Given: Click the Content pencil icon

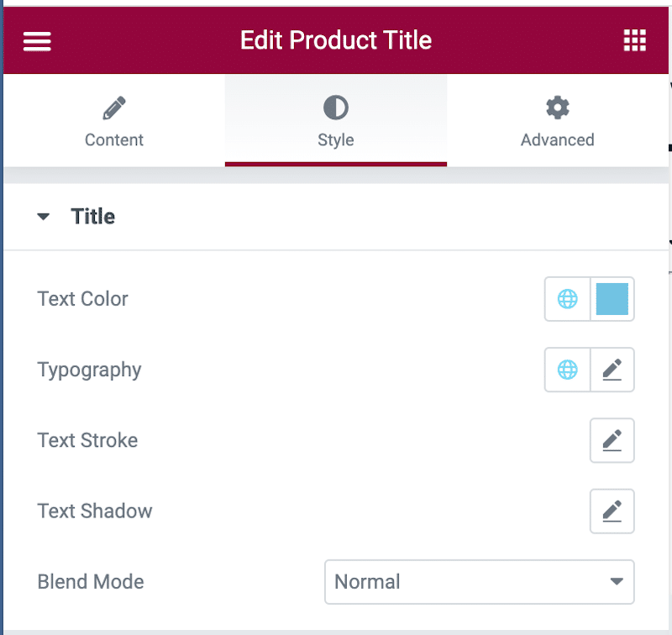Looking at the screenshot, I should [114, 108].
